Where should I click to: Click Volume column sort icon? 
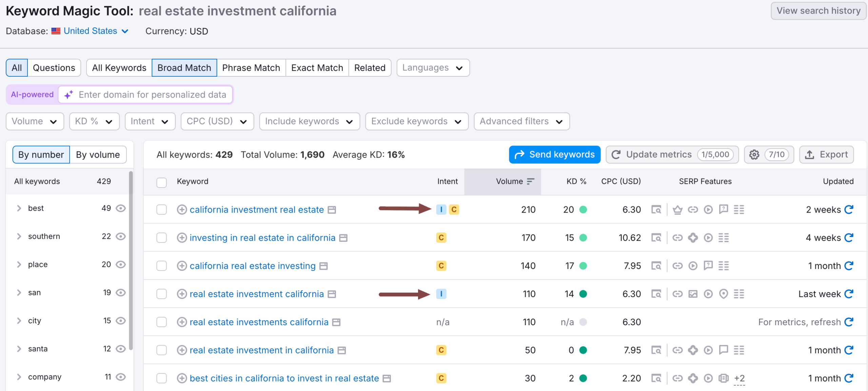530,181
